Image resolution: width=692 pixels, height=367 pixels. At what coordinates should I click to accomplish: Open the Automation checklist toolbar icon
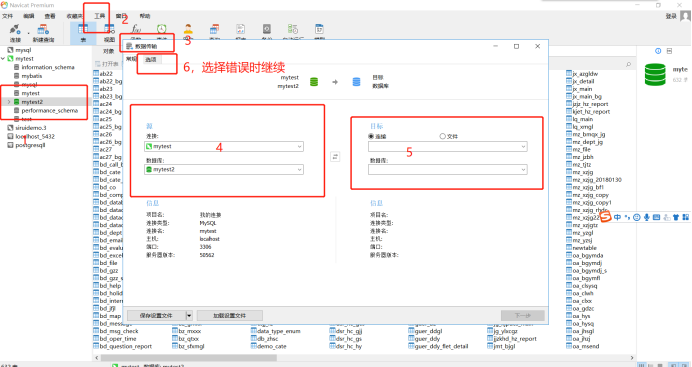click(x=293, y=29)
